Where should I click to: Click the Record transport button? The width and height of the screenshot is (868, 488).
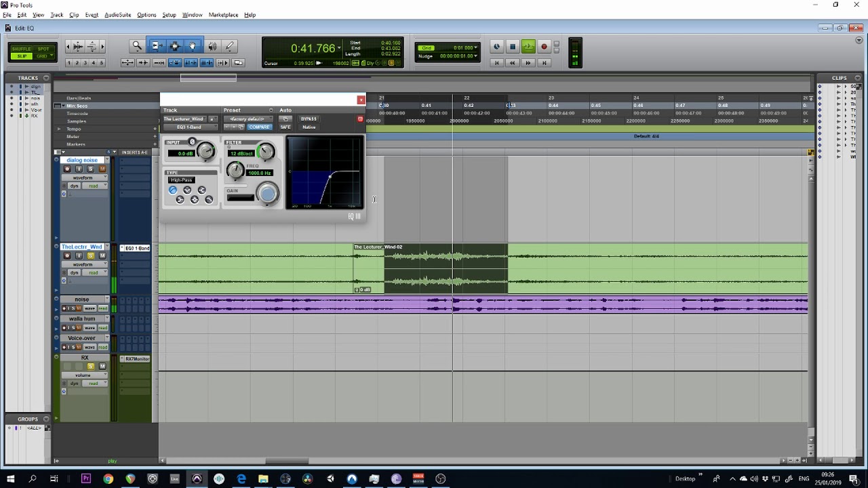coord(544,47)
